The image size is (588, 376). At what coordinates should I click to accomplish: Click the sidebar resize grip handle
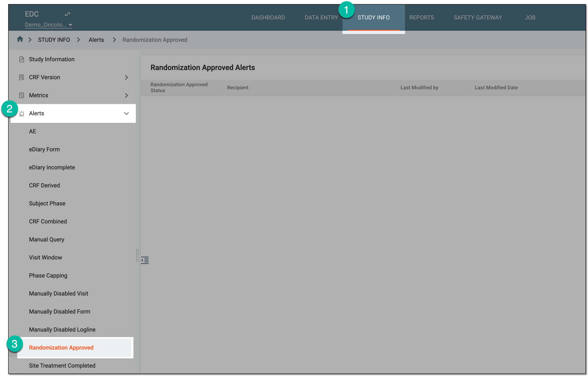tap(138, 255)
